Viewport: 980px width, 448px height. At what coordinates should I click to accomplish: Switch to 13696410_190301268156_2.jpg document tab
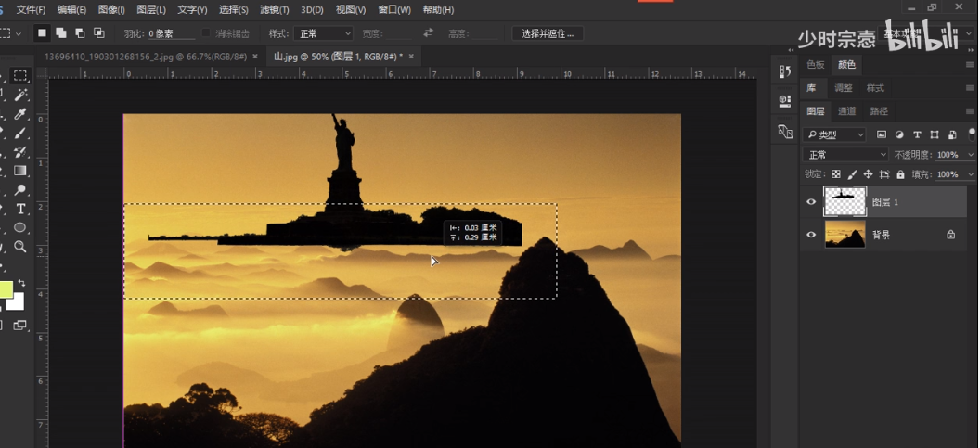(x=145, y=57)
